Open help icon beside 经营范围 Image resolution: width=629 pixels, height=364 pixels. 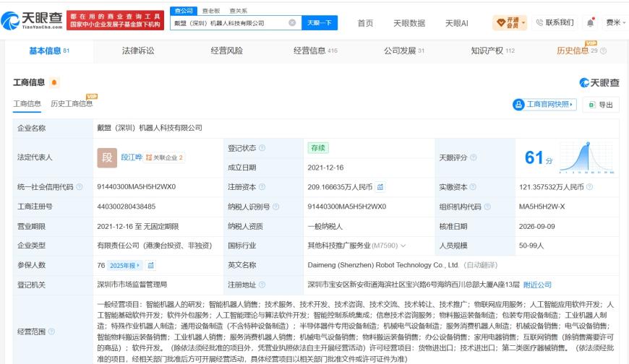click(x=51, y=331)
